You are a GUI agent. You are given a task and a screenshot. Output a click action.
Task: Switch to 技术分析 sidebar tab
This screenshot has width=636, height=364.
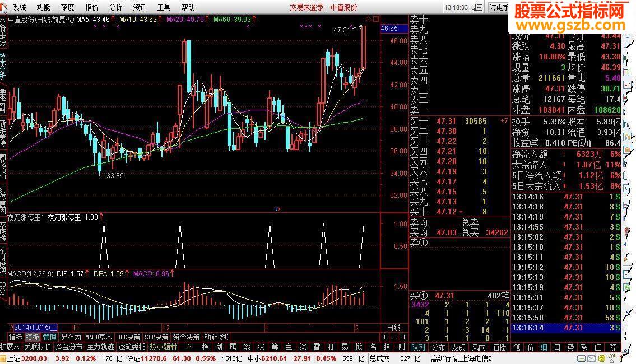point(3,66)
